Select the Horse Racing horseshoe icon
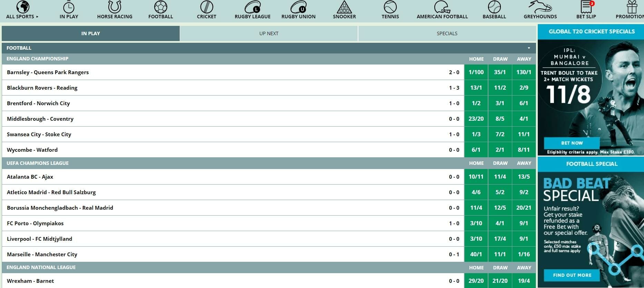 point(115,7)
